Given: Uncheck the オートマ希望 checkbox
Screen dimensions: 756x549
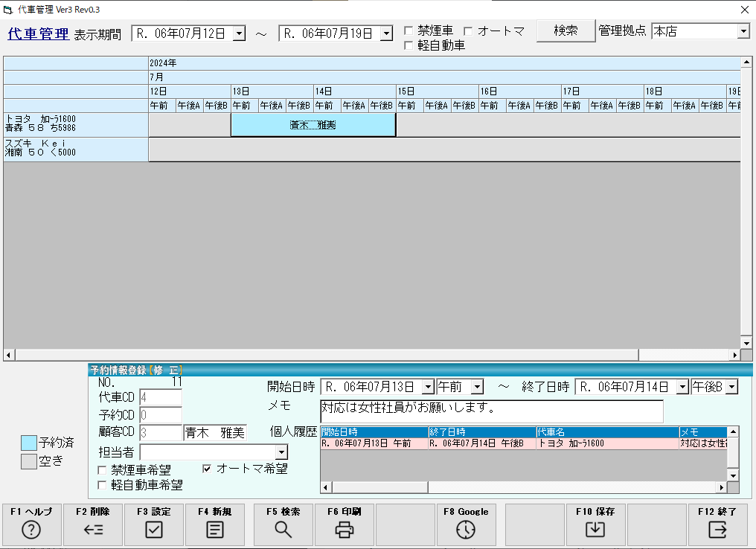Looking at the screenshot, I should click(208, 469).
